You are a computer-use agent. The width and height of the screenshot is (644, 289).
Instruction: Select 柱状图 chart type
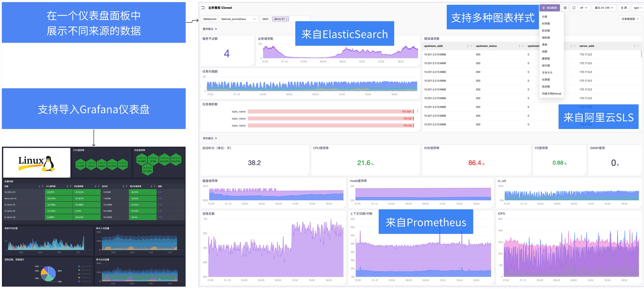pos(552,30)
